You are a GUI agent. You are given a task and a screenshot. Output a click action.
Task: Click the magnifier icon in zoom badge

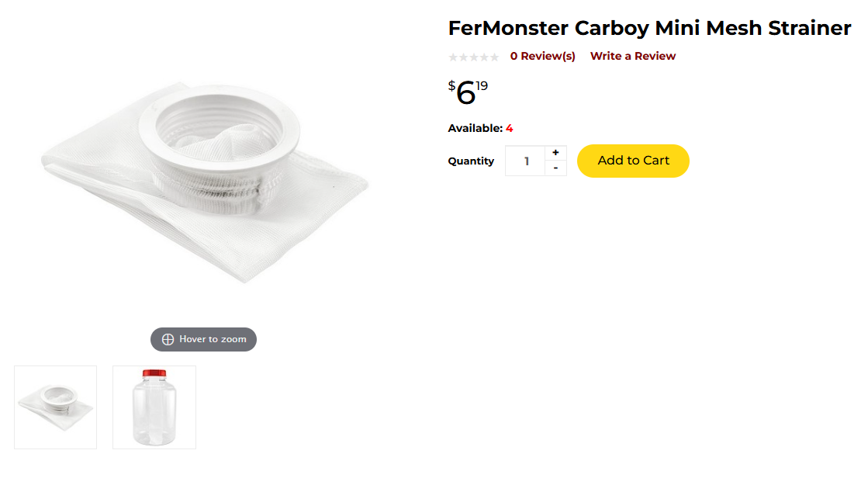[x=168, y=339]
